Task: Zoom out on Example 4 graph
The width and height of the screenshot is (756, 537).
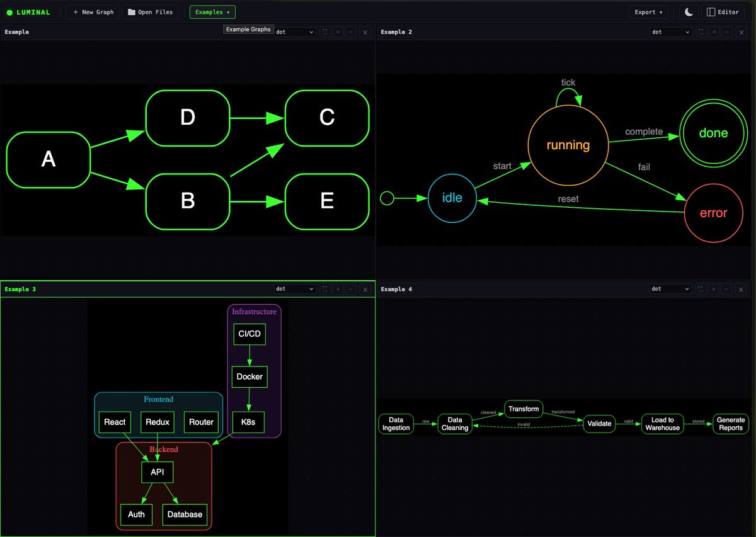Action: [x=726, y=289]
